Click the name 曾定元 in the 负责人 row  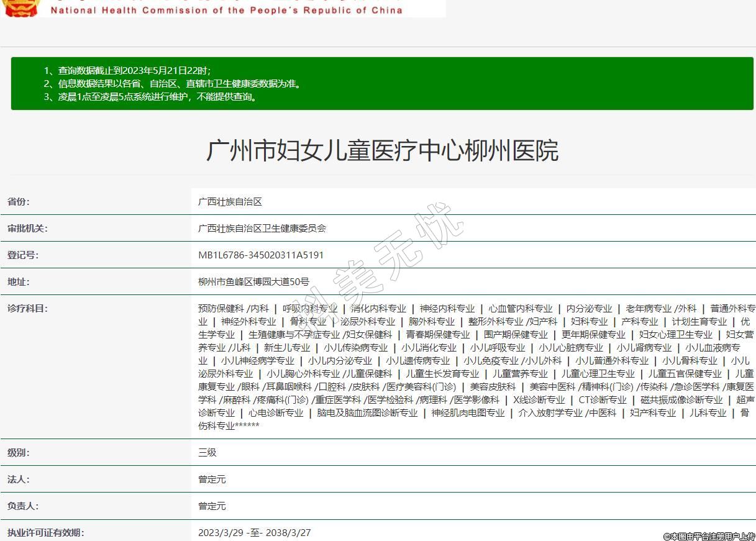click(x=212, y=506)
